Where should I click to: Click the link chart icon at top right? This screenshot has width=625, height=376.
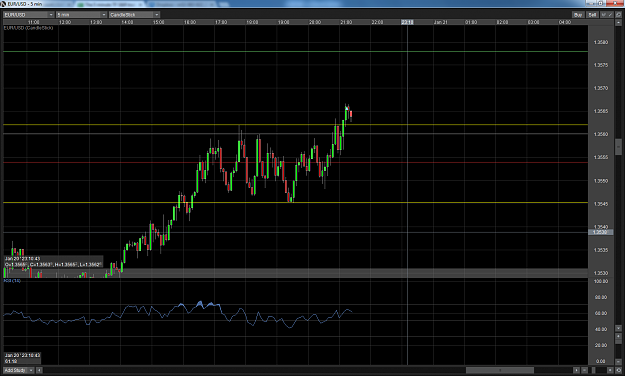[x=619, y=14]
